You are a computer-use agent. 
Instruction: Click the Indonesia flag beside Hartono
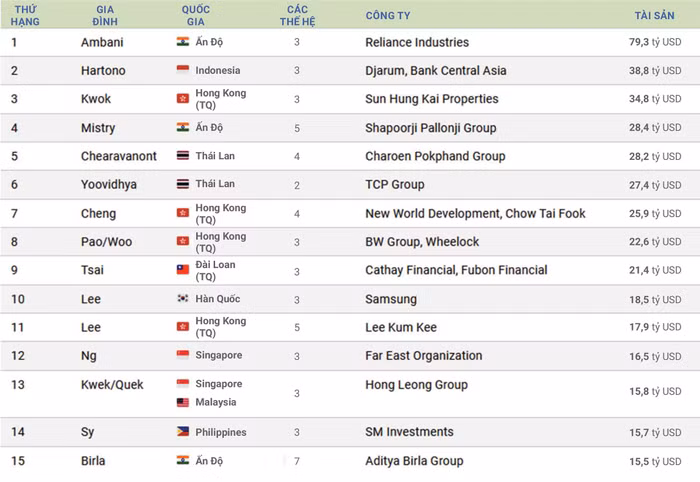(183, 70)
